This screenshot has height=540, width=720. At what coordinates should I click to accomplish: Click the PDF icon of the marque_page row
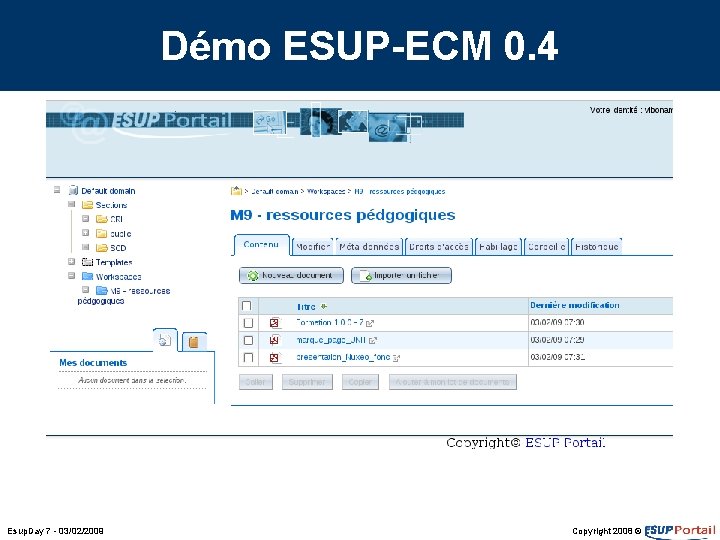[x=275, y=340]
